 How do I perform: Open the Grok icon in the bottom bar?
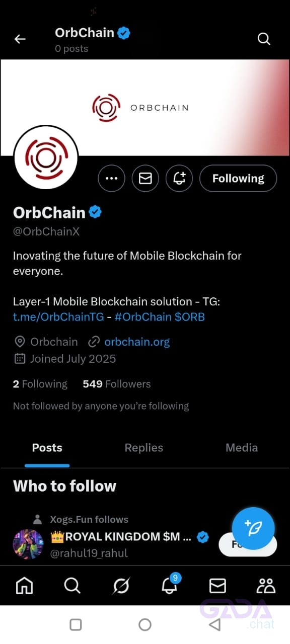121,586
